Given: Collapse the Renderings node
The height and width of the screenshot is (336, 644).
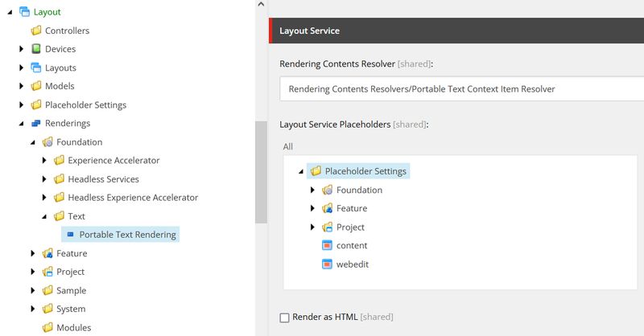Looking at the screenshot, I should (x=22, y=124).
